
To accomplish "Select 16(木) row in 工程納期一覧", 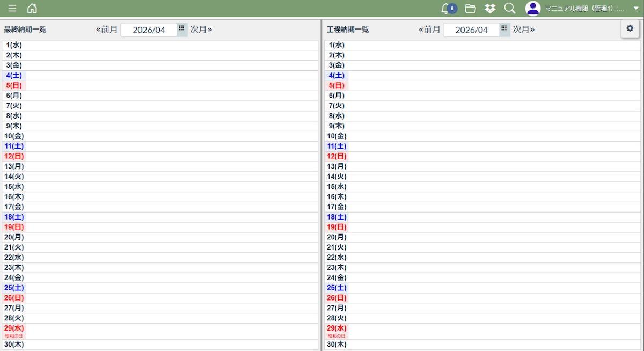I will [x=484, y=197].
